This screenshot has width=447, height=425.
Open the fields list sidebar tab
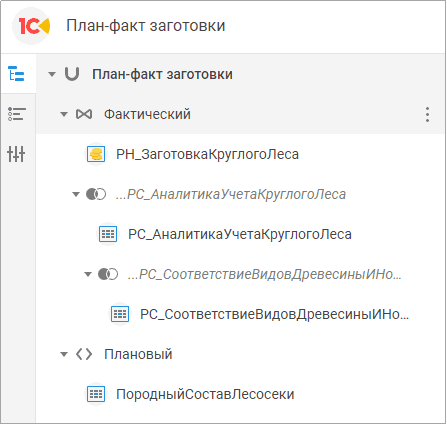click(x=17, y=114)
